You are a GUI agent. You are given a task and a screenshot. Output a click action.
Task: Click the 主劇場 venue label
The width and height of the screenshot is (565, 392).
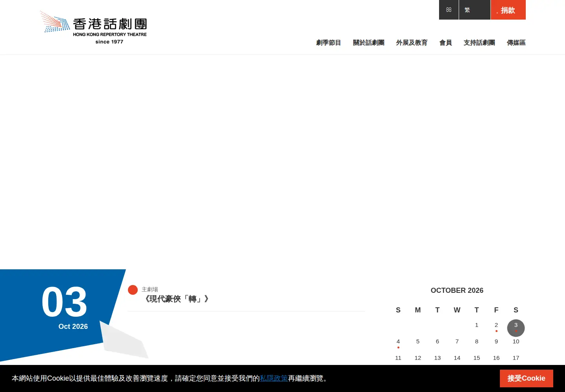pyautogui.click(x=150, y=289)
